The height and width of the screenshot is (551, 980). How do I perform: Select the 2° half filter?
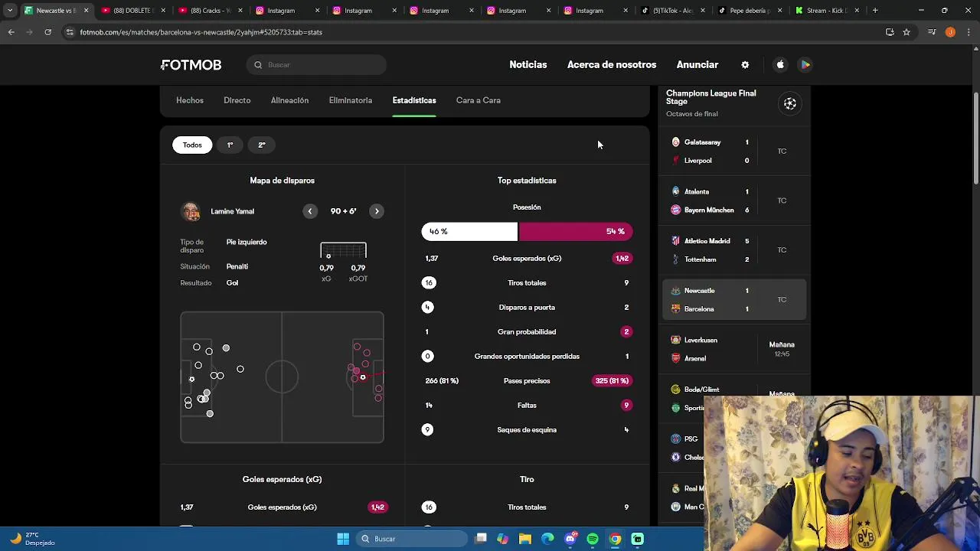(262, 145)
